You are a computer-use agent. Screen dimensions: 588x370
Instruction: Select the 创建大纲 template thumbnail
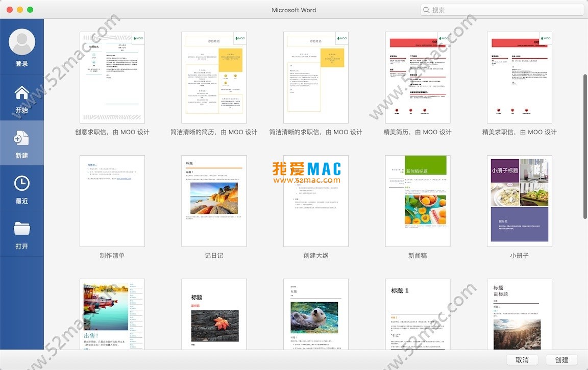[x=316, y=201]
